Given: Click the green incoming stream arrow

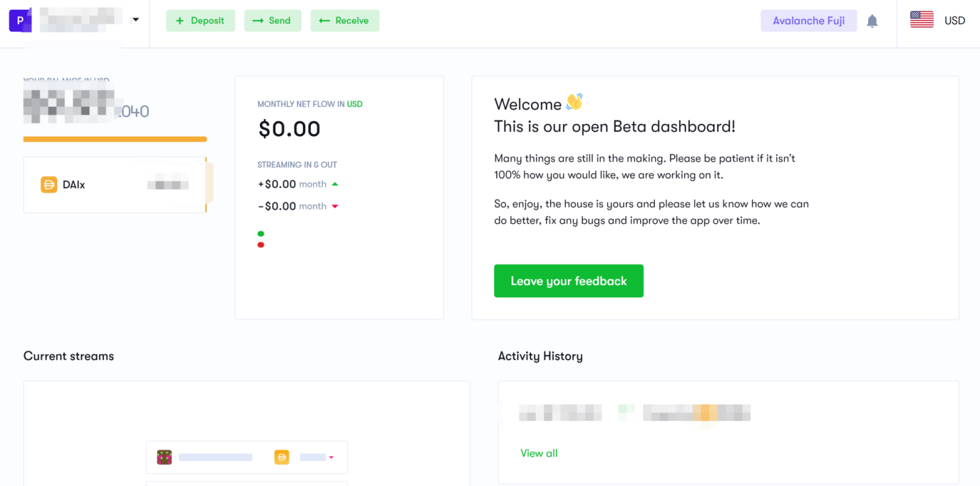Looking at the screenshot, I should pos(335,184).
